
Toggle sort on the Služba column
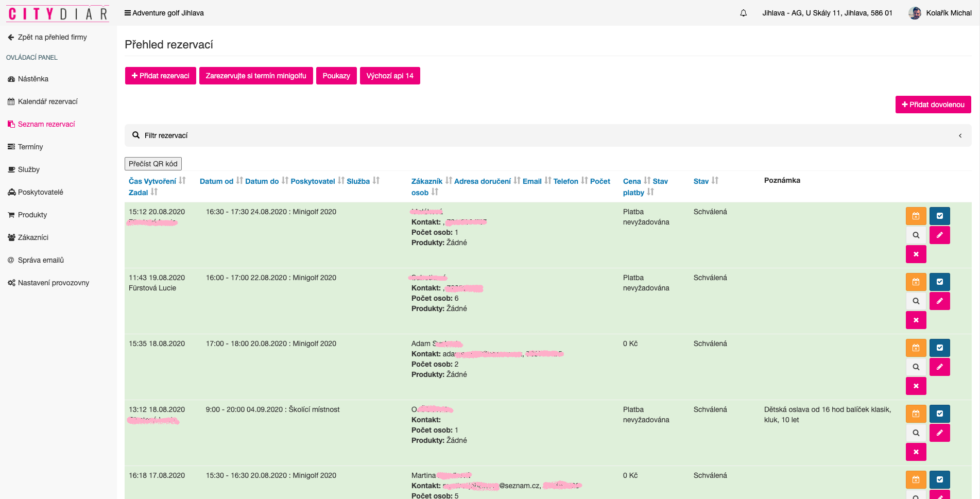pyautogui.click(x=376, y=181)
